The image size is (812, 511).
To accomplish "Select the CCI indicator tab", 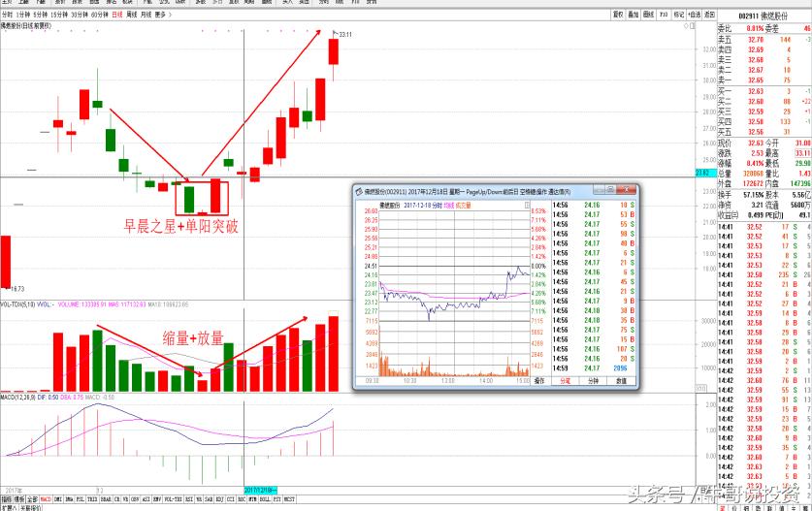I will [x=231, y=499].
